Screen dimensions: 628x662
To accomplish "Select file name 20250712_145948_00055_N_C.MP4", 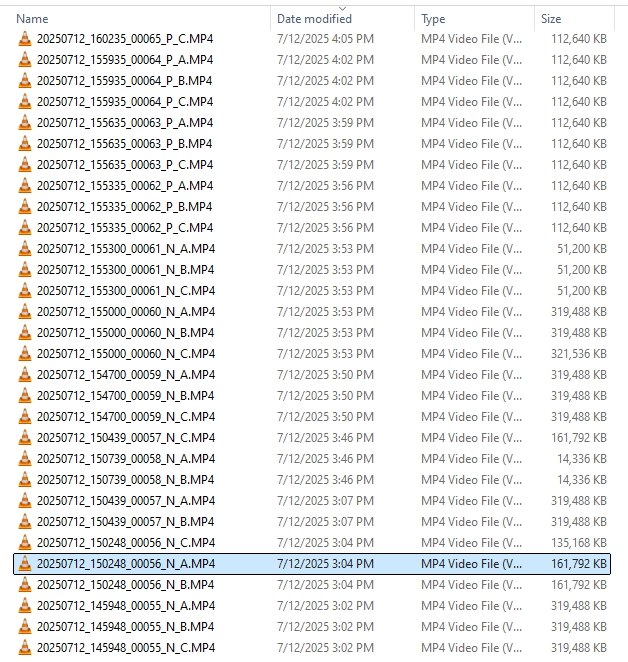I will click(126, 648).
